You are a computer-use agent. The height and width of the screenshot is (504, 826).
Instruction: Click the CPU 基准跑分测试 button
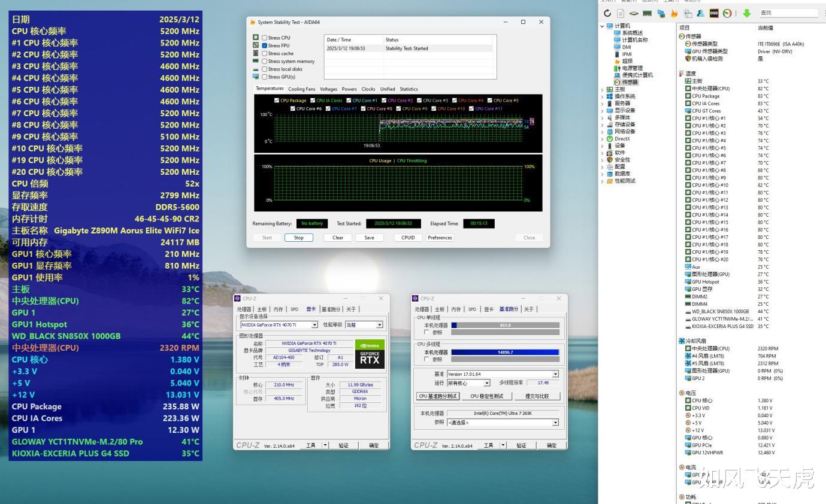438,396
